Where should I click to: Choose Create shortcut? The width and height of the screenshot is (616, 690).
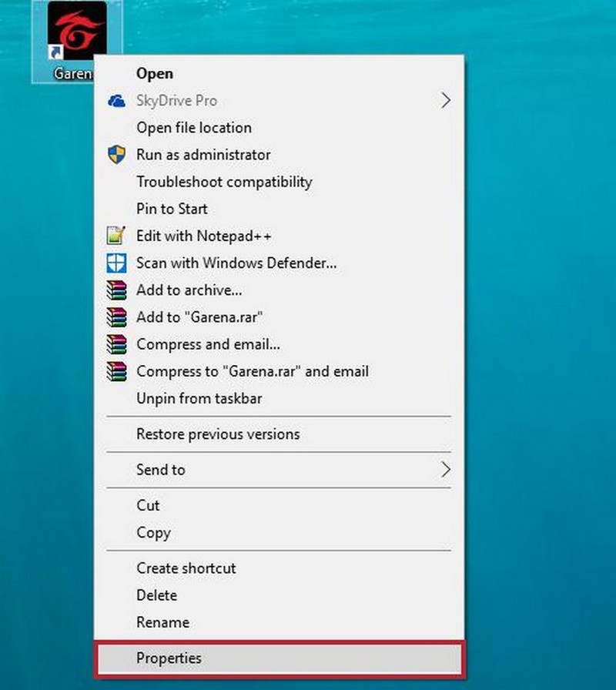point(279,568)
